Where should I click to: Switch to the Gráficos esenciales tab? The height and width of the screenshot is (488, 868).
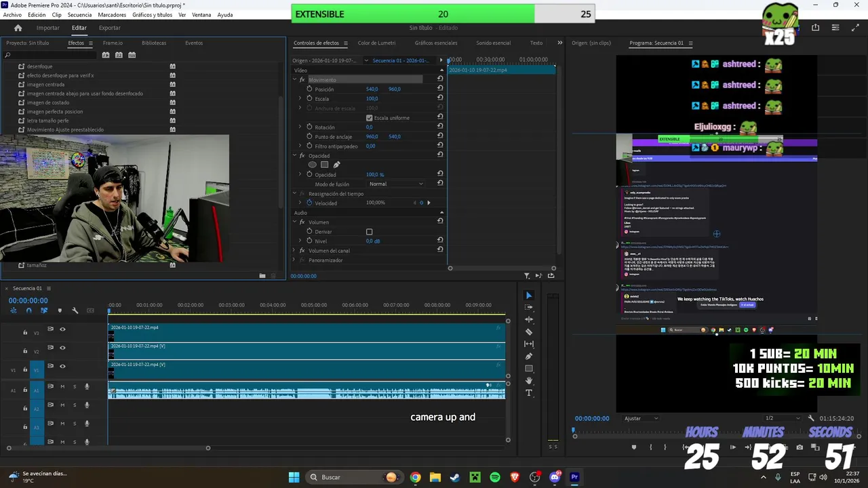[436, 43]
